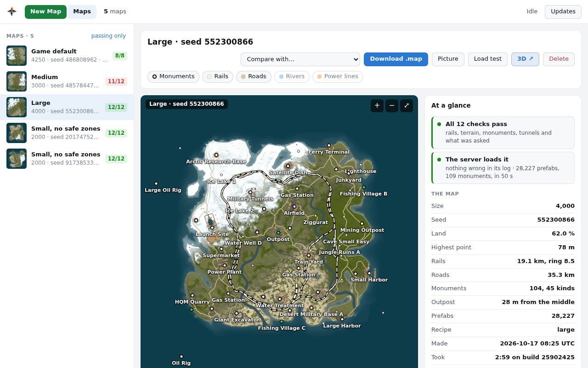This screenshot has height=368, width=588.
Task: Click the Military Tunnels marker
Action: (250, 192)
